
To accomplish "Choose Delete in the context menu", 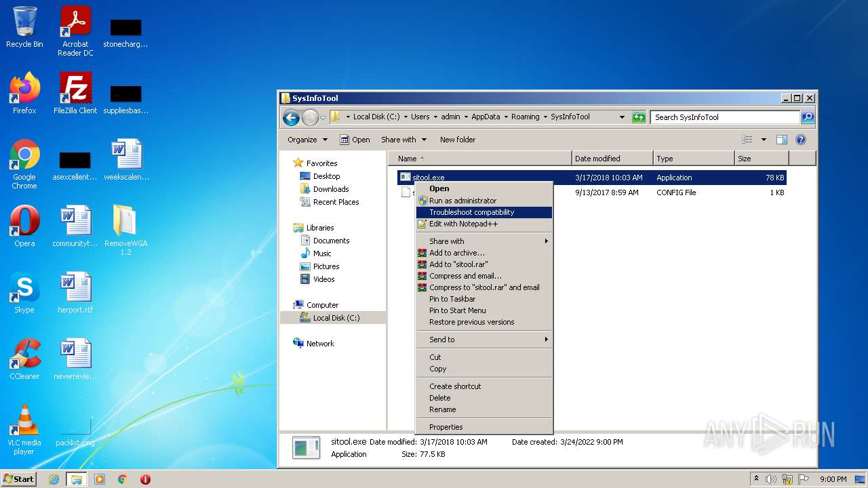I will point(484,398).
